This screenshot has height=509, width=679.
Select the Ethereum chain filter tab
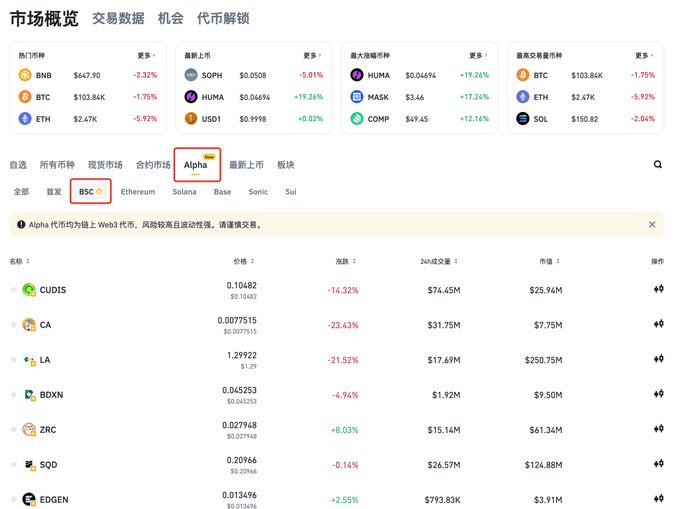pos(138,191)
